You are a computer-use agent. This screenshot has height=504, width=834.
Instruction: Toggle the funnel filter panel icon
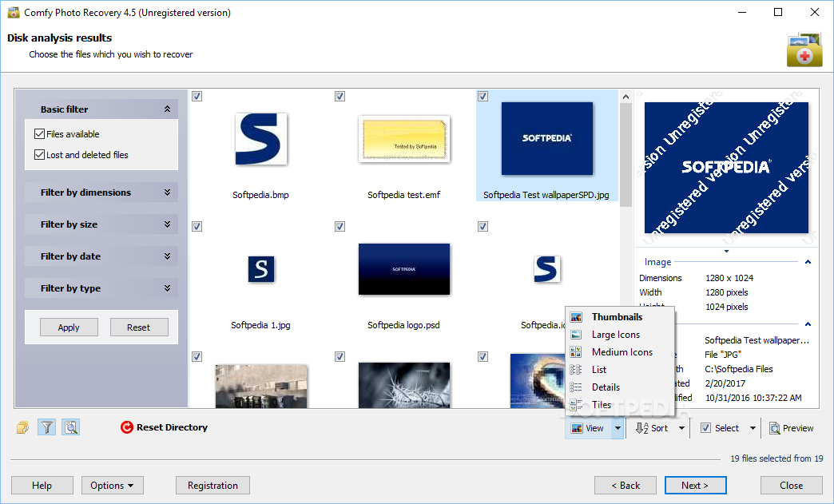[x=47, y=427]
